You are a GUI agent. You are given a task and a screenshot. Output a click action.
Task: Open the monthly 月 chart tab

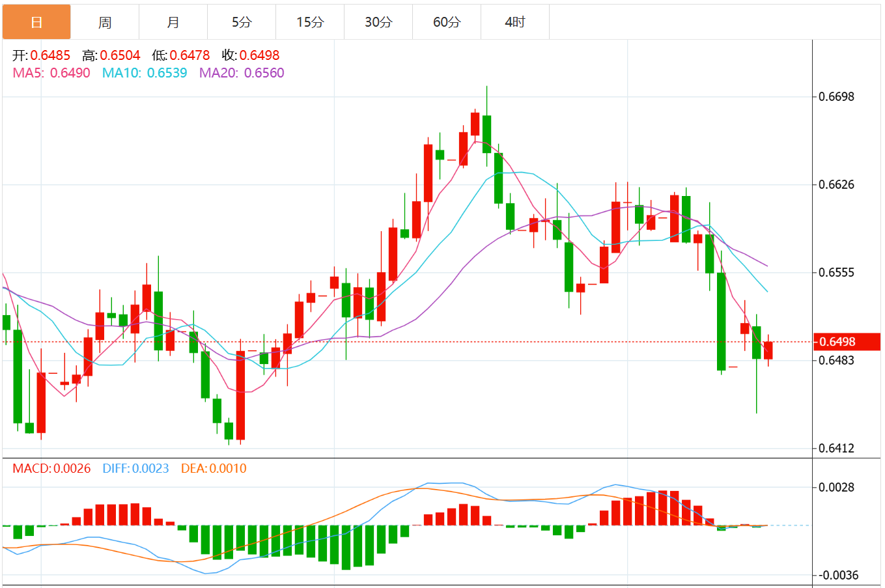pyautogui.click(x=173, y=22)
